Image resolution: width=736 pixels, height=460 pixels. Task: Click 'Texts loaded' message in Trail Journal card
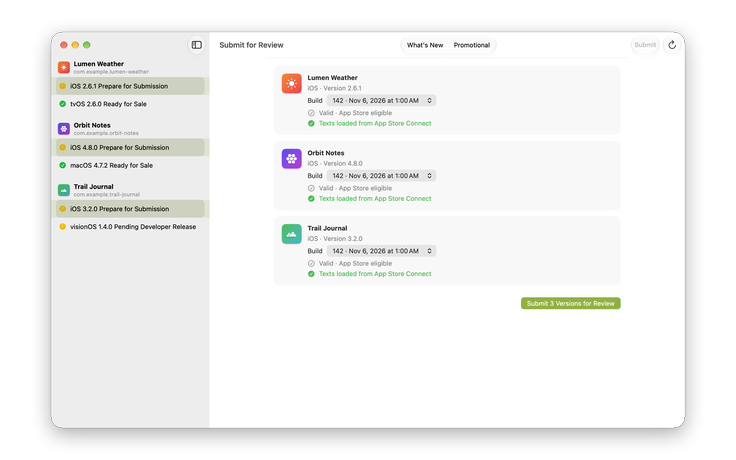pyautogui.click(x=375, y=274)
